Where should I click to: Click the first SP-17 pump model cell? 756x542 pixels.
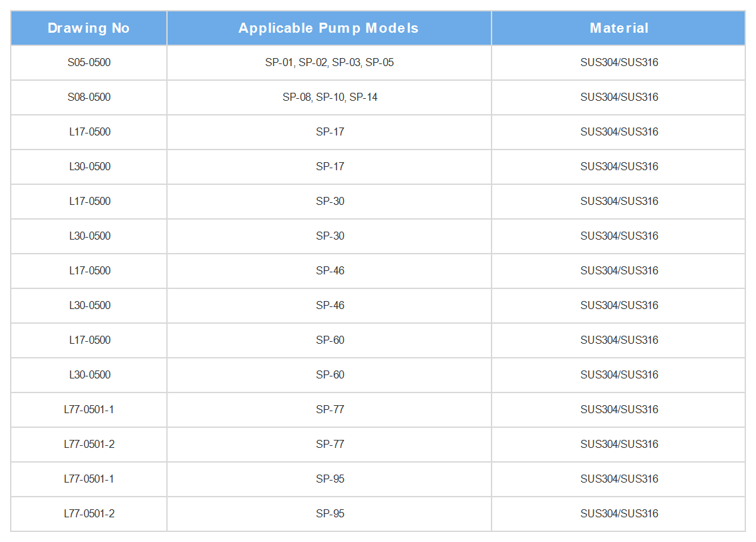click(329, 132)
